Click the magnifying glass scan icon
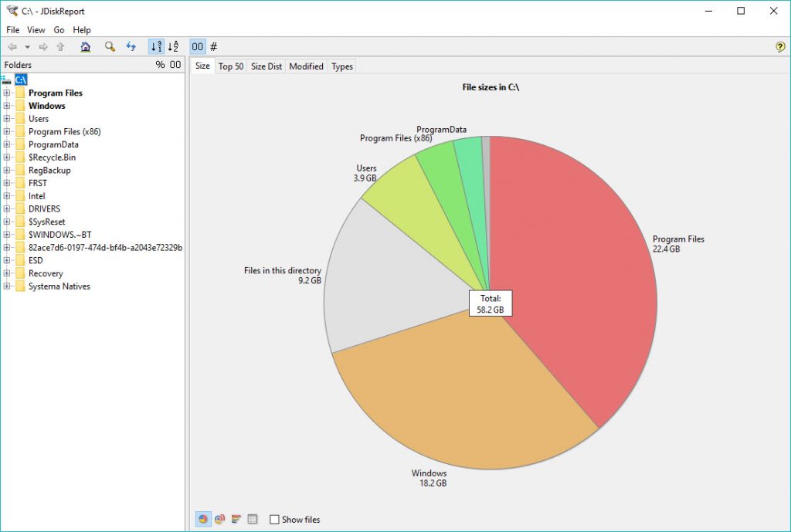Image resolution: width=791 pixels, height=532 pixels. [110, 47]
